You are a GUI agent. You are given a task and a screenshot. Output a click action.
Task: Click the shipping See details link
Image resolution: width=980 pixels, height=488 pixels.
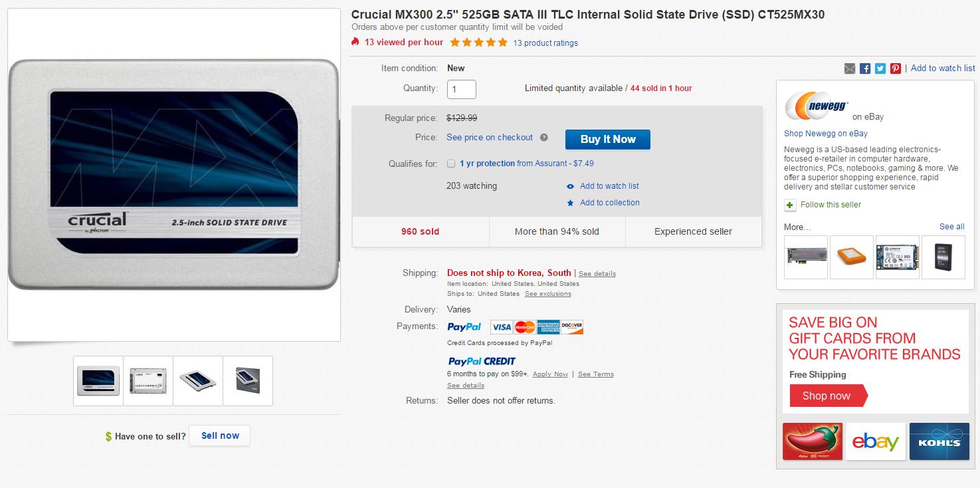[597, 274]
